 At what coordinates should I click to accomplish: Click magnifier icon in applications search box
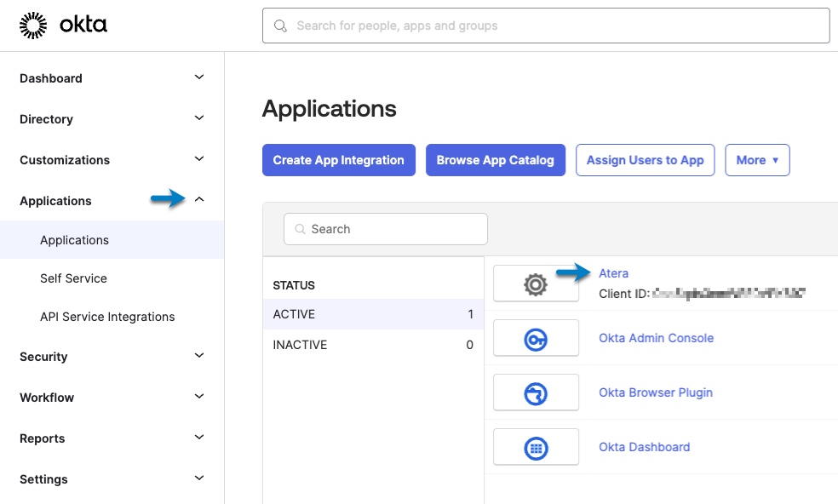click(301, 229)
